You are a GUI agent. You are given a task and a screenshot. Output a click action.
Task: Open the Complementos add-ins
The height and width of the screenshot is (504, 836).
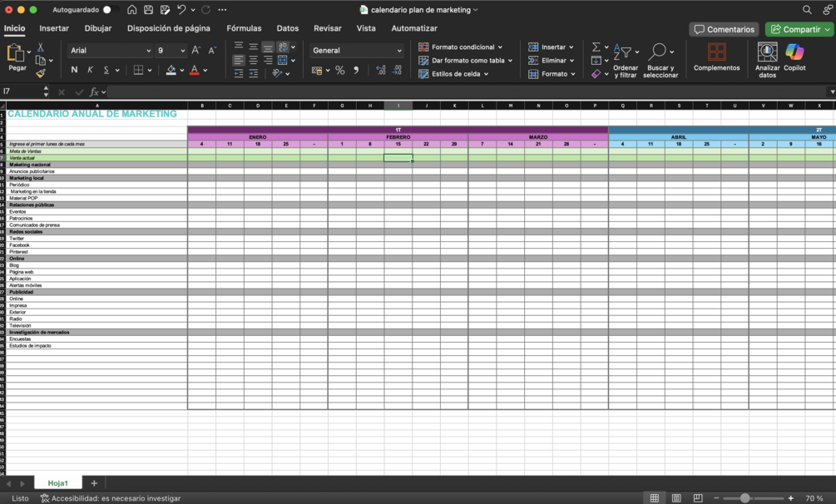point(716,57)
